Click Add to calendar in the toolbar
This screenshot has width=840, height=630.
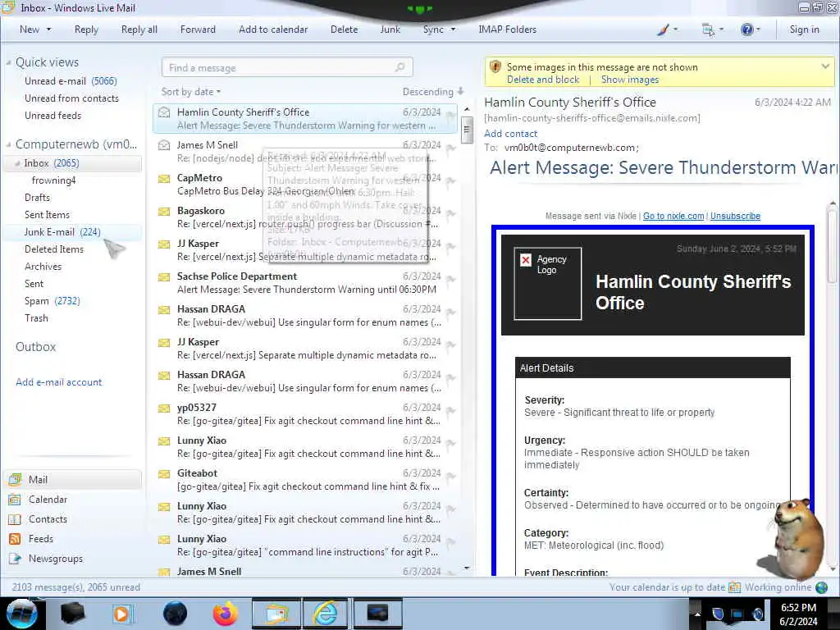(273, 30)
